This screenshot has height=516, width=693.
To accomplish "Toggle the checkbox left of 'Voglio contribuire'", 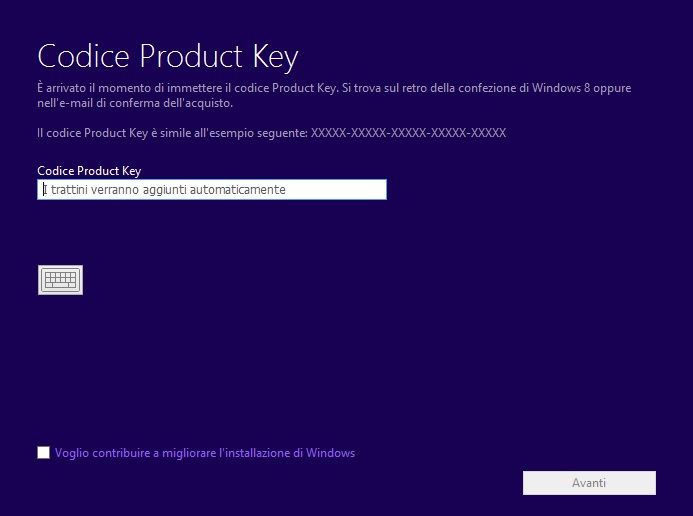I will coord(43,453).
